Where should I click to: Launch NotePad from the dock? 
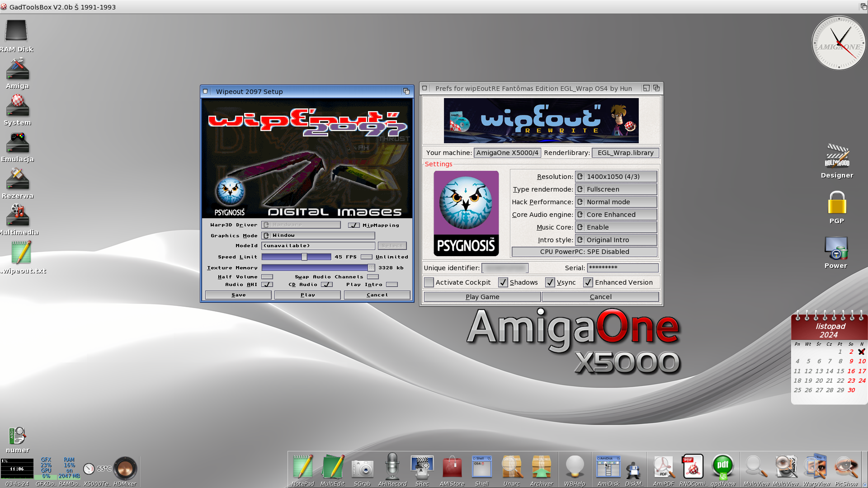[302, 466]
